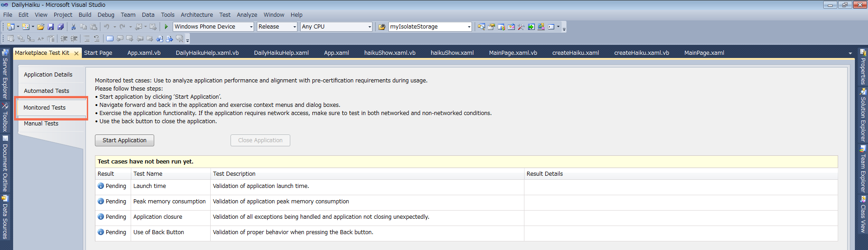This screenshot has width=868, height=250.
Task: Open the Properties Window toolbar icon
Action: pos(491,27)
